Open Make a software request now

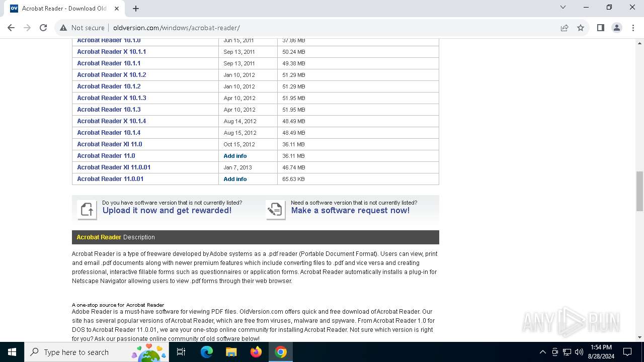[350, 210]
